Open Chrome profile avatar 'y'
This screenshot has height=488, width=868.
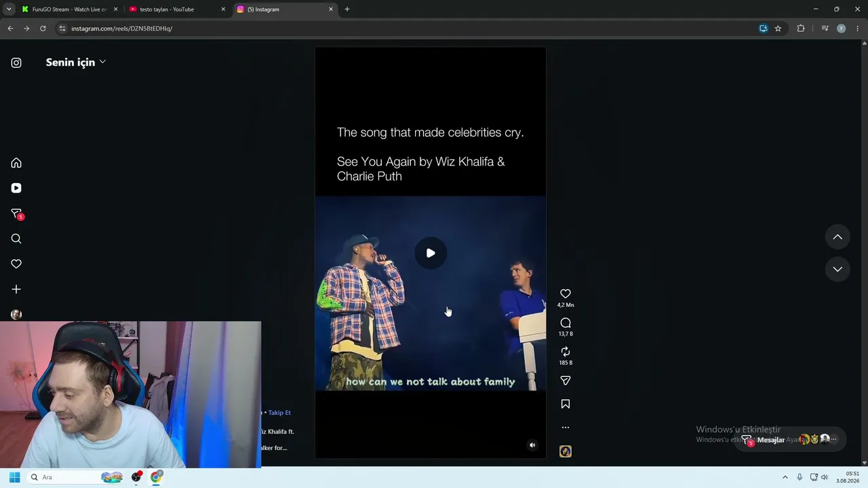point(842,28)
